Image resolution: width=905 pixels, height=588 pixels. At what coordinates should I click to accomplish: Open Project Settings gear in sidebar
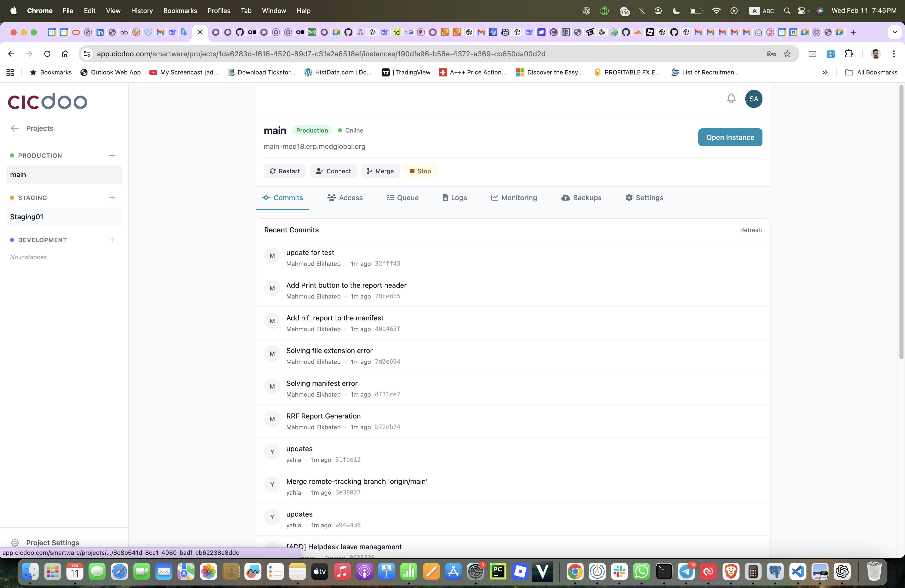(x=15, y=542)
